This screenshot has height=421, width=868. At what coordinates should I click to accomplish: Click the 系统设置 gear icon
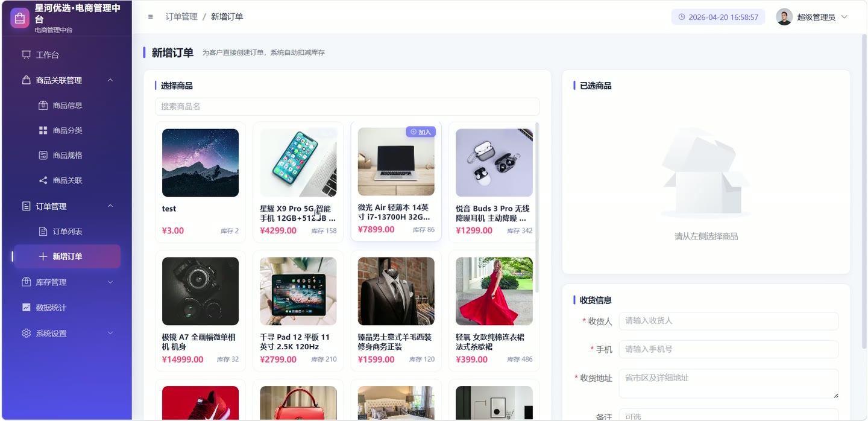pyautogui.click(x=26, y=333)
